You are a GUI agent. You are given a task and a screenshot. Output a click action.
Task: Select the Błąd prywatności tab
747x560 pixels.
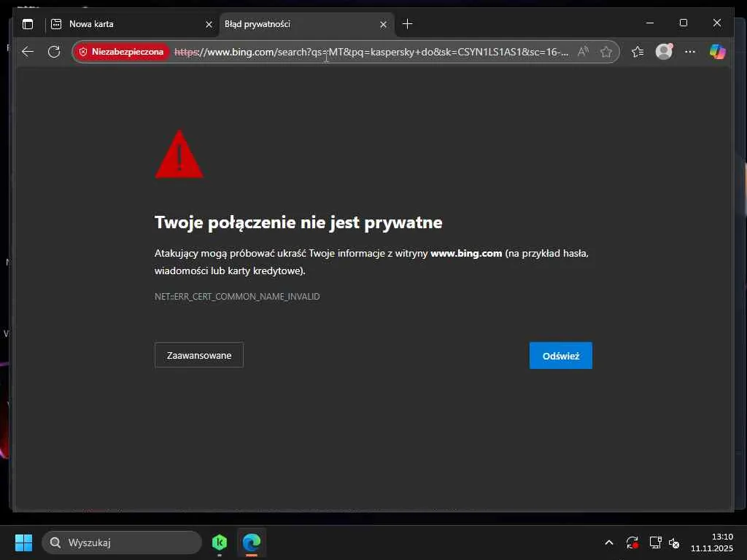(x=306, y=24)
